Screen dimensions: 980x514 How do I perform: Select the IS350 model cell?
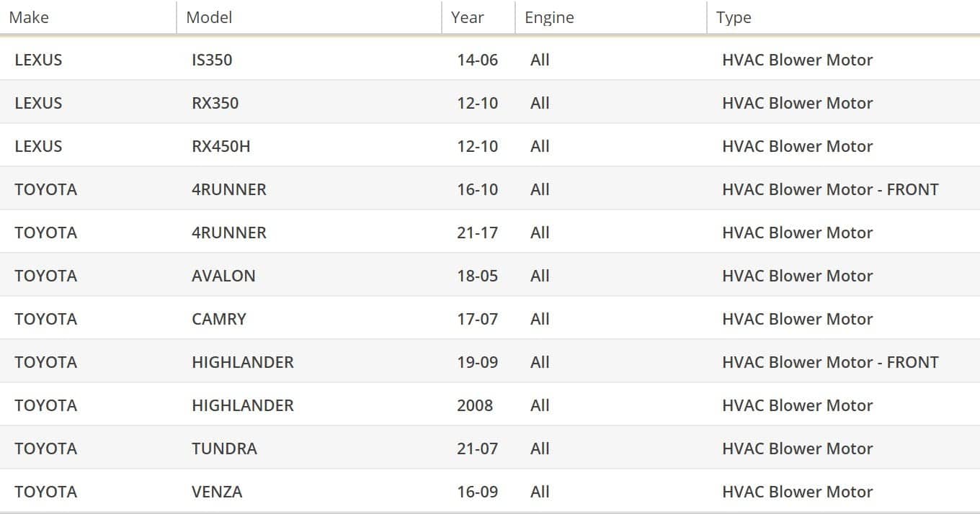pos(212,60)
